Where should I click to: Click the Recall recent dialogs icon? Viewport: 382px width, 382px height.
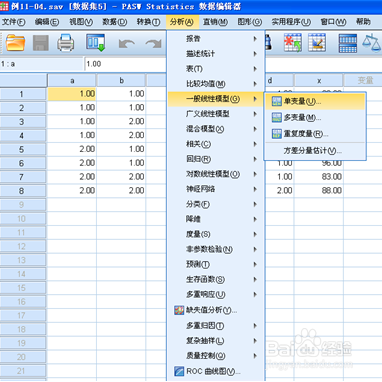click(96, 43)
